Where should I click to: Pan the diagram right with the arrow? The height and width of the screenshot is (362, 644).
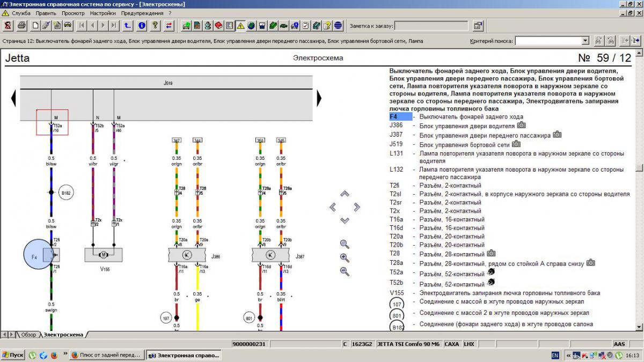[x=357, y=207]
